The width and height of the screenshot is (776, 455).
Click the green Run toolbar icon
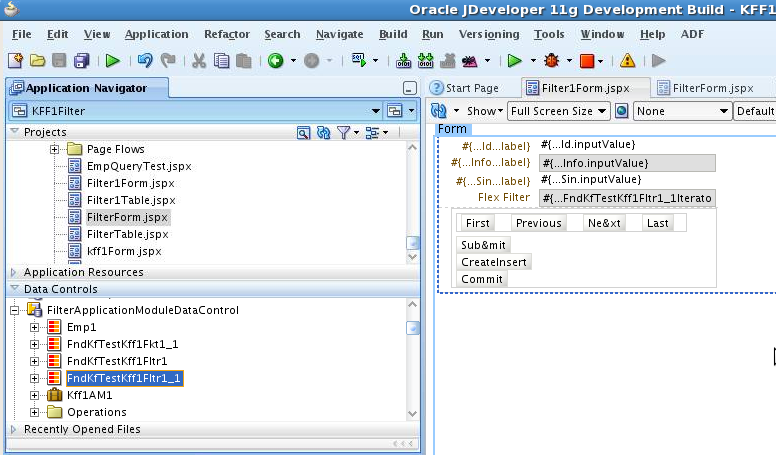point(515,61)
